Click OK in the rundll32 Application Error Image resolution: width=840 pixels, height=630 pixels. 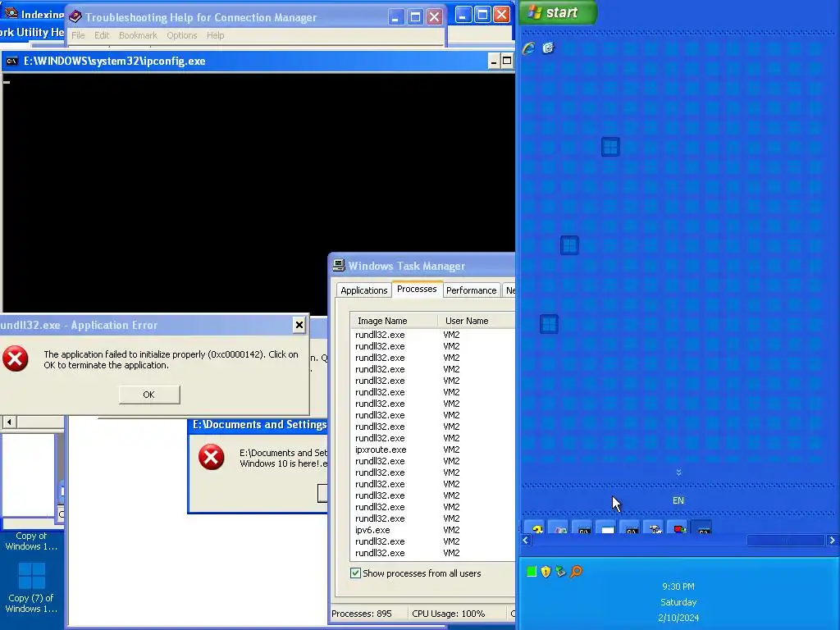(149, 395)
